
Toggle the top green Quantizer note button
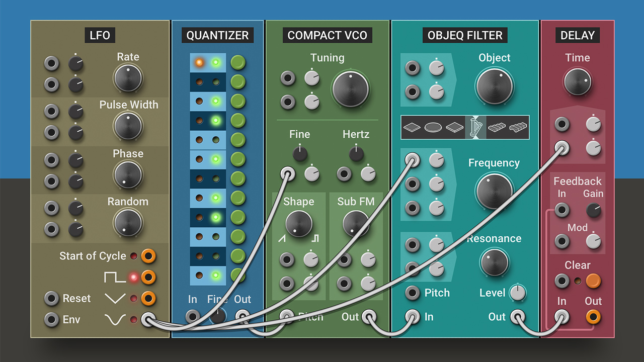pos(238,63)
